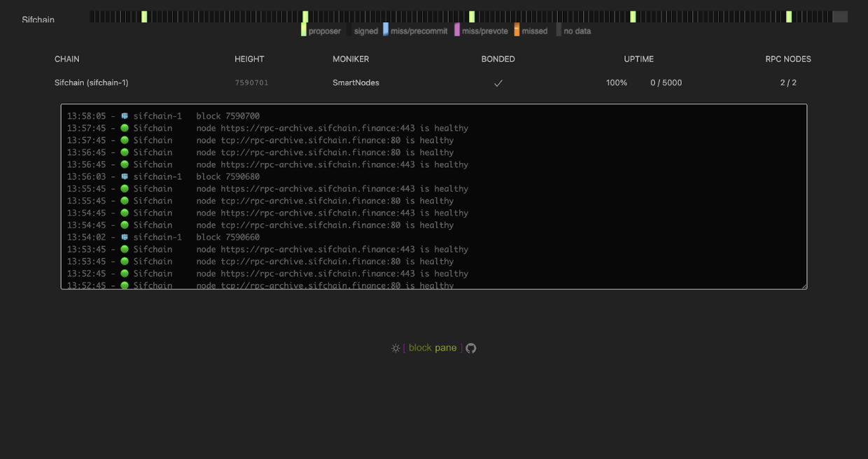Click the green status dot in the first 13:55:45 log entry
Image resolution: width=868 pixels, height=459 pixels.
125,189
